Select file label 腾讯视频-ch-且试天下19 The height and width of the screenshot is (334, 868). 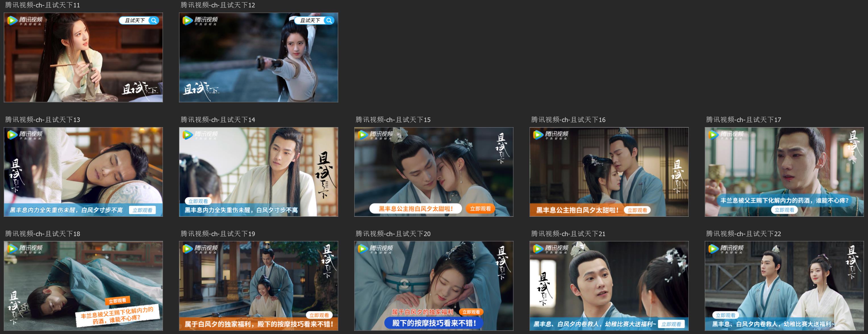218,234
